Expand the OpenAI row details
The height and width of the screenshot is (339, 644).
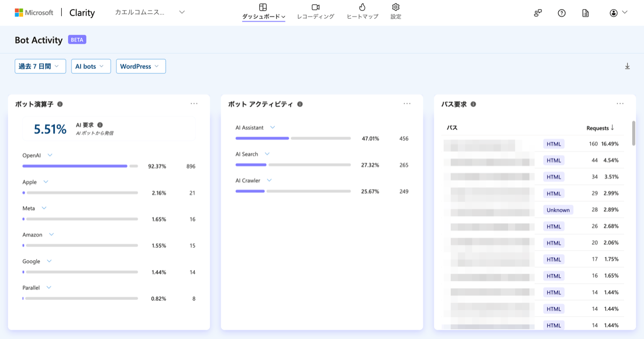[50, 155]
